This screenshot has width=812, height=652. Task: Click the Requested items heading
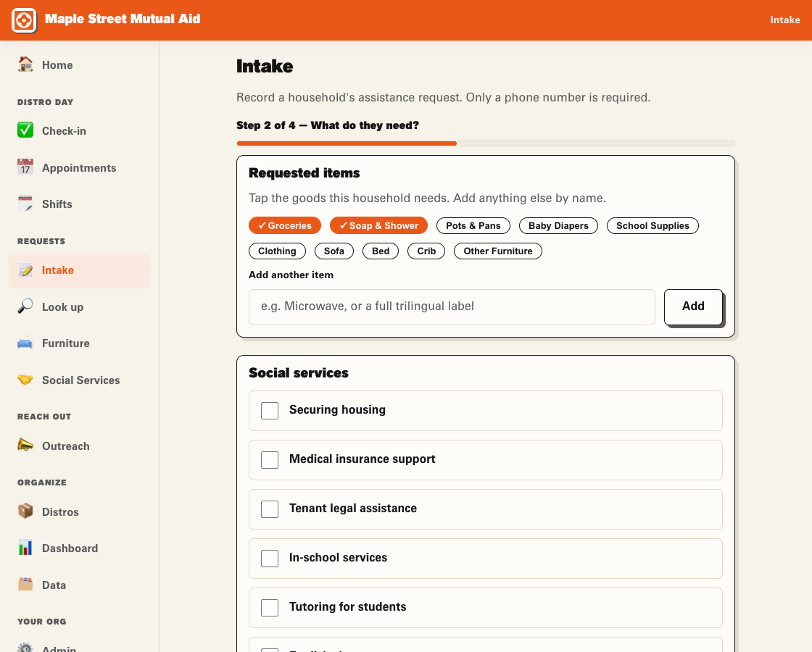pos(304,173)
